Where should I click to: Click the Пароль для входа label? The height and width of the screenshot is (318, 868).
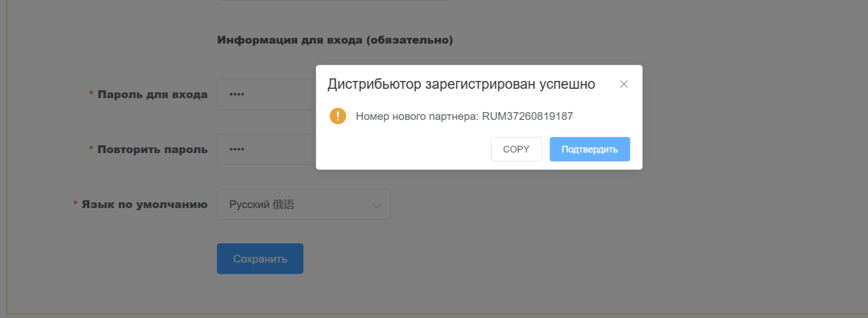click(152, 94)
